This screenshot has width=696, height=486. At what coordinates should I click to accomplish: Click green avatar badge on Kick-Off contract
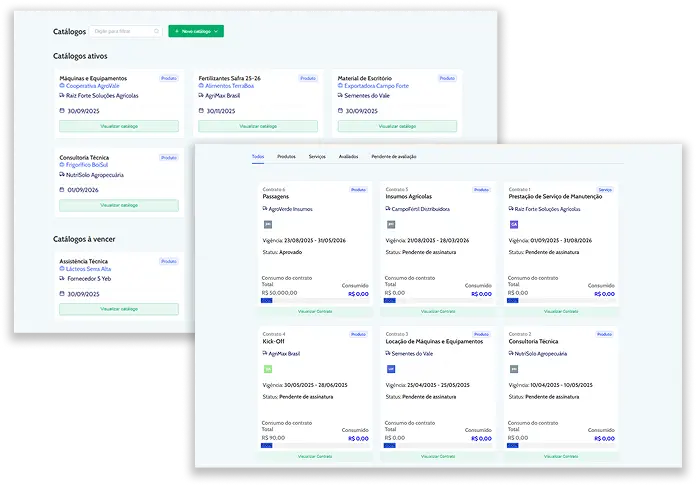(x=267, y=369)
